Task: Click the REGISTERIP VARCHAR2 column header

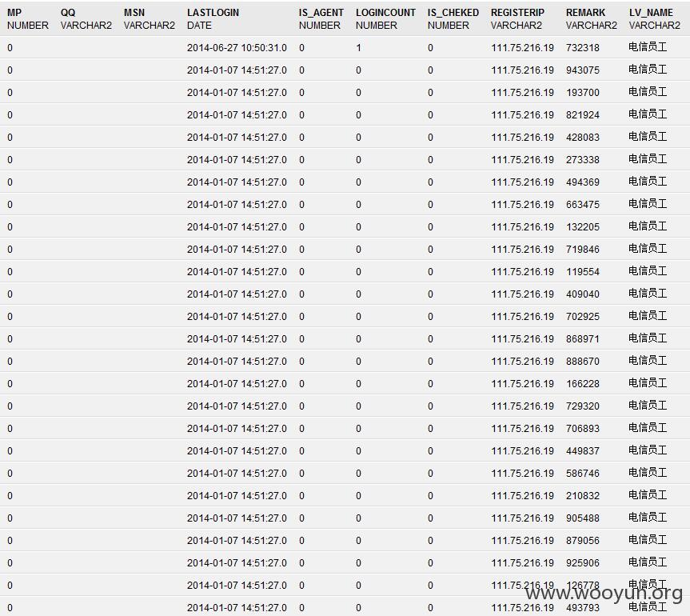Action: tap(517, 19)
